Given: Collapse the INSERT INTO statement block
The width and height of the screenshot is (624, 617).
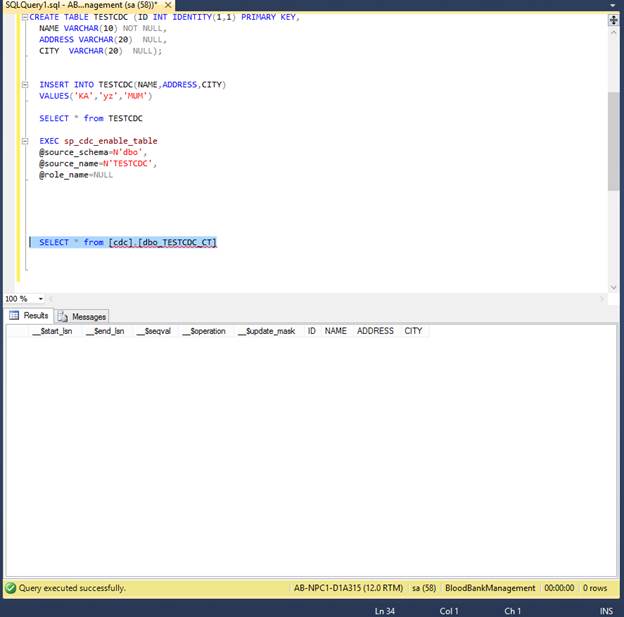Looking at the screenshot, I should pos(25,84).
